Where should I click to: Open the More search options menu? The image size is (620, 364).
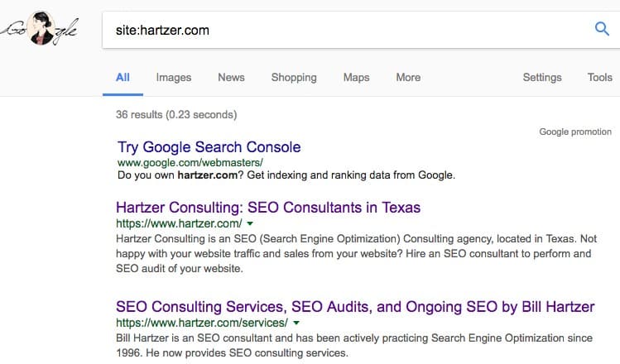pos(408,78)
